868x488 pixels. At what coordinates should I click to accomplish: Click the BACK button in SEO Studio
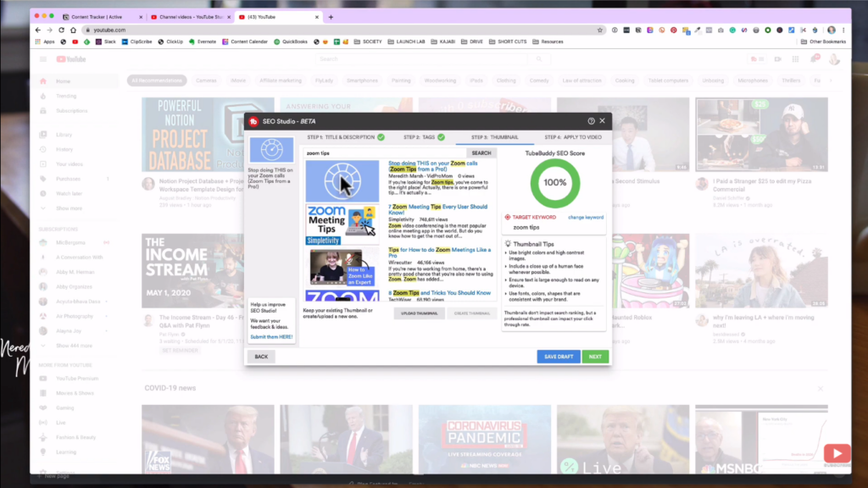tap(261, 357)
